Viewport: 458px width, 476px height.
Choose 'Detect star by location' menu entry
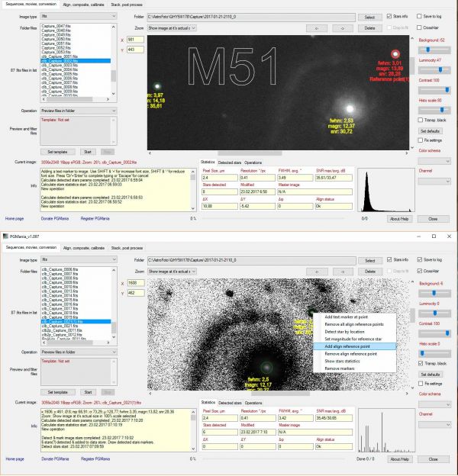click(x=355, y=332)
